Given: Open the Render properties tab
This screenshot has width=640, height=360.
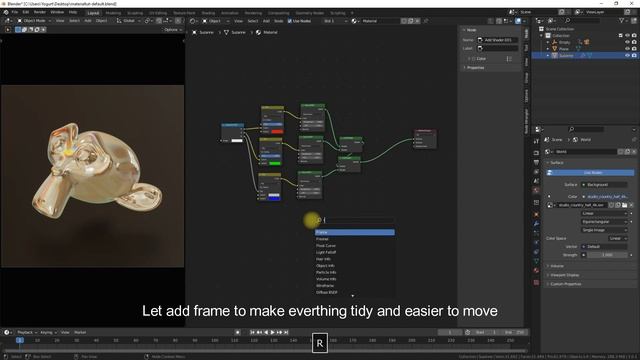Looking at the screenshot, I should tap(536, 153).
